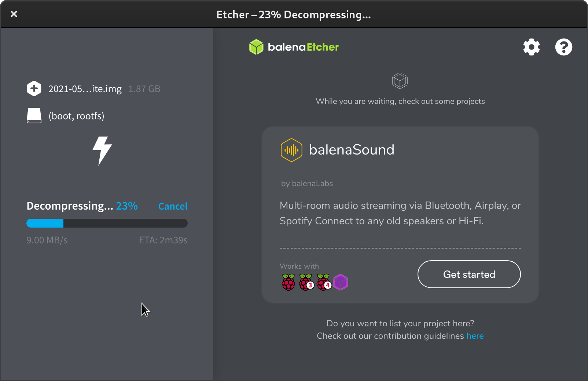
Task: Close the Etcher window
Action: point(14,14)
